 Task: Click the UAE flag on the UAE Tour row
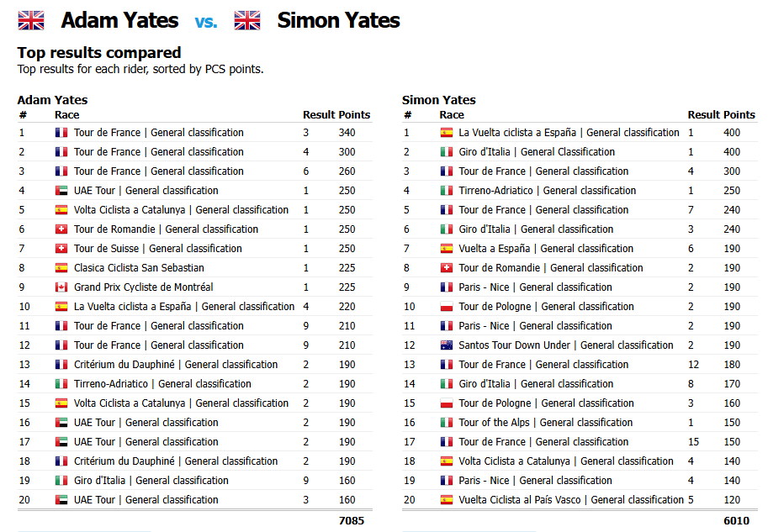(59, 190)
